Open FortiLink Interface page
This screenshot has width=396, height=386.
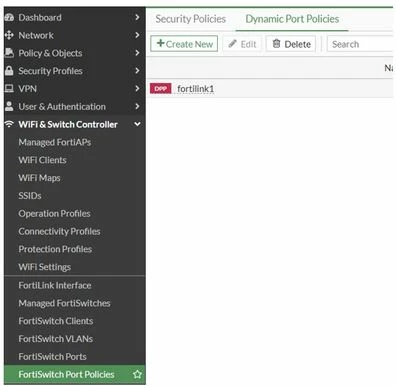(75, 285)
